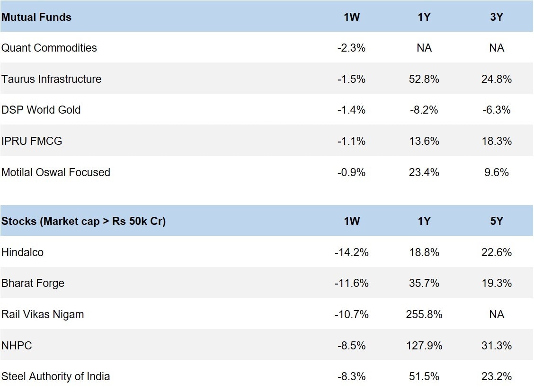
Task: Click the 5Y column header for Stocks
Action: (x=496, y=221)
